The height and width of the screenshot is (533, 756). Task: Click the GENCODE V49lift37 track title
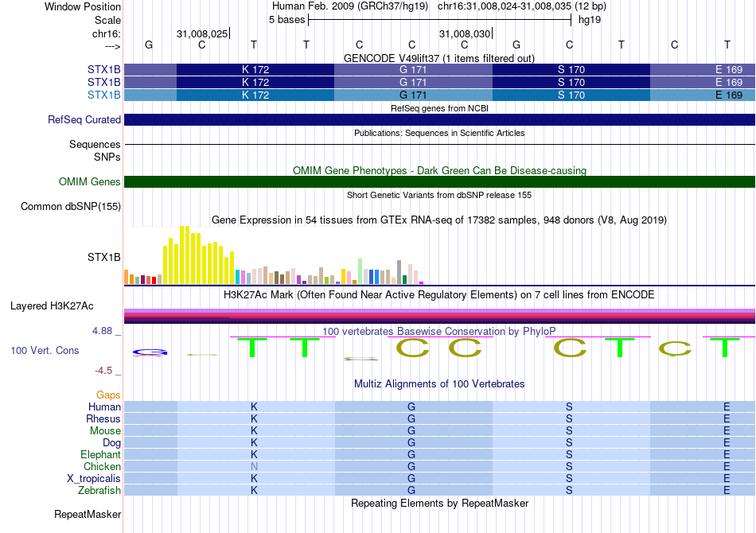point(438,58)
